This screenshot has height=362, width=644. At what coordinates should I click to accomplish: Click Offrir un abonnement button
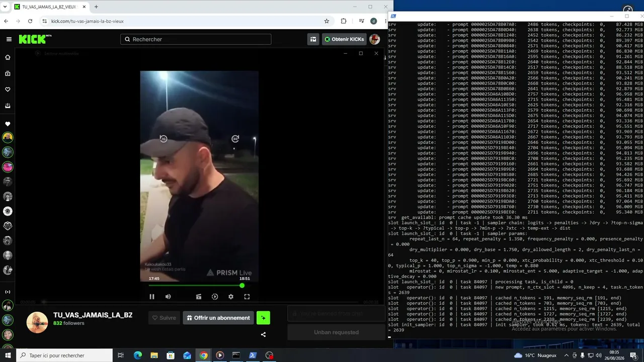coord(218,318)
